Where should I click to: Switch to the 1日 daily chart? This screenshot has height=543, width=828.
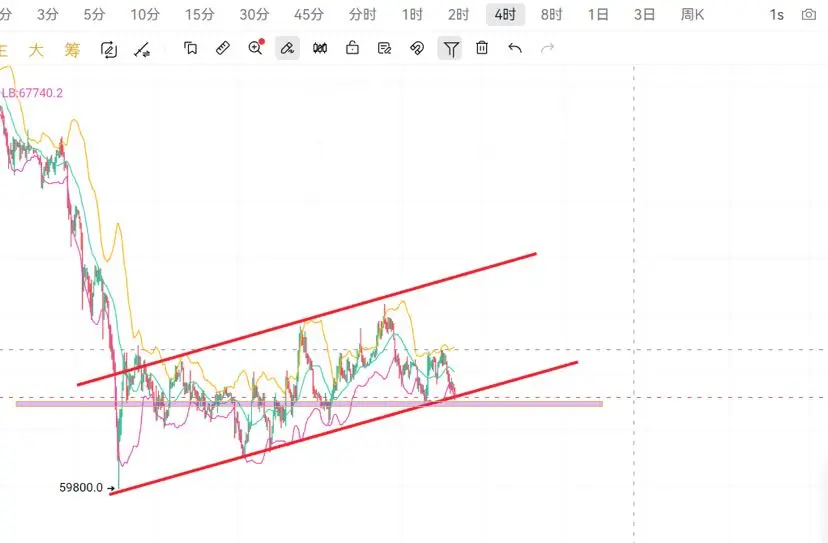point(598,15)
